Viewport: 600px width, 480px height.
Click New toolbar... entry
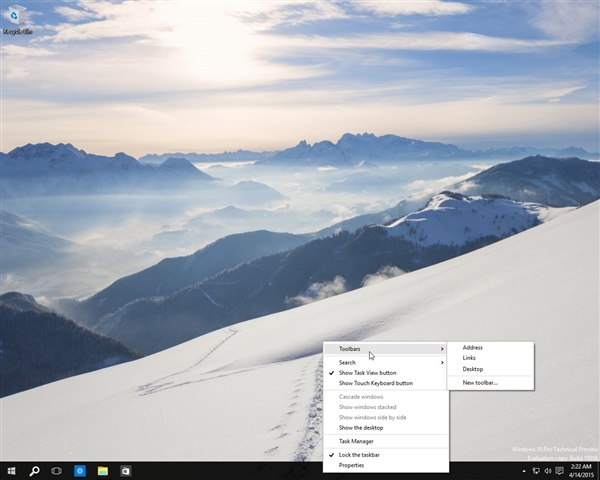tap(480, 383)
